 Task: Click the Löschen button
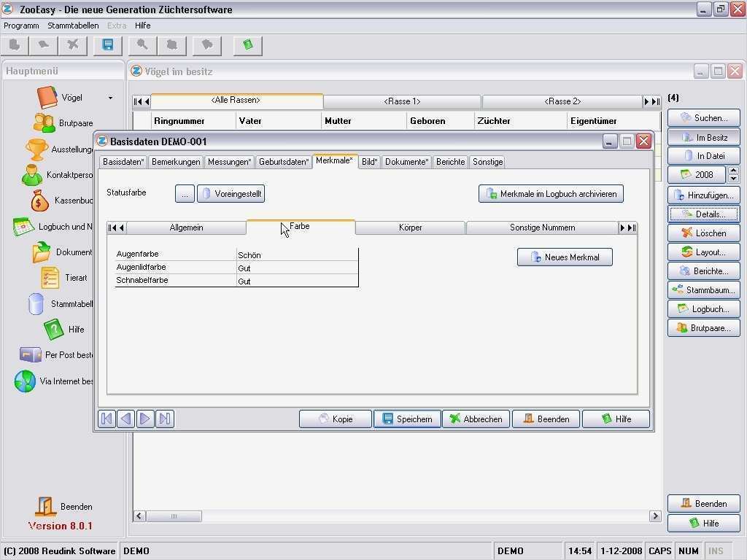point(704,233)
